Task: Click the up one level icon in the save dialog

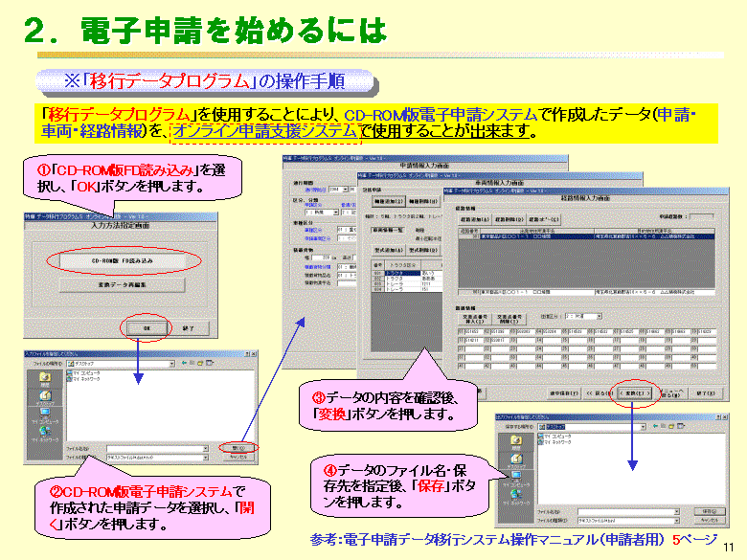Action: [663, 426]
